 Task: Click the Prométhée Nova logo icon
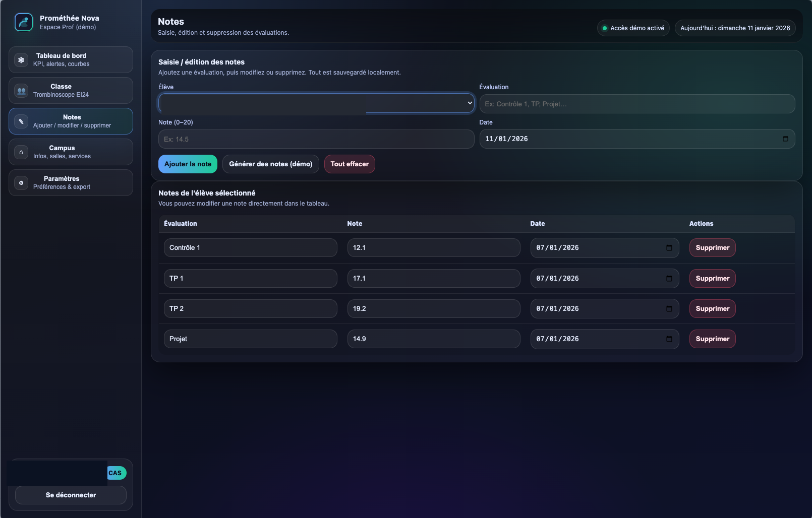24,22
